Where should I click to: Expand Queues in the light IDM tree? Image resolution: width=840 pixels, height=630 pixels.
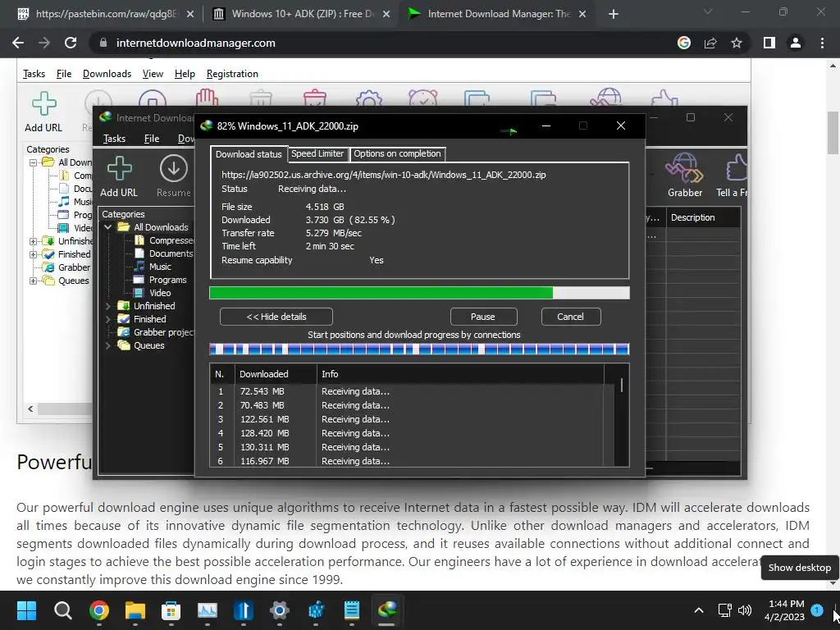(33, 281)
